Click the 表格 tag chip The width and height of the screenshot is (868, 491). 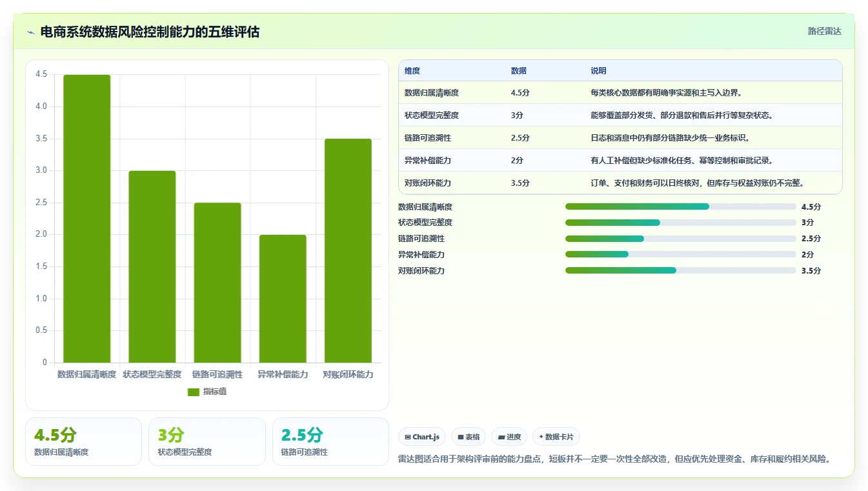[469, 437]
